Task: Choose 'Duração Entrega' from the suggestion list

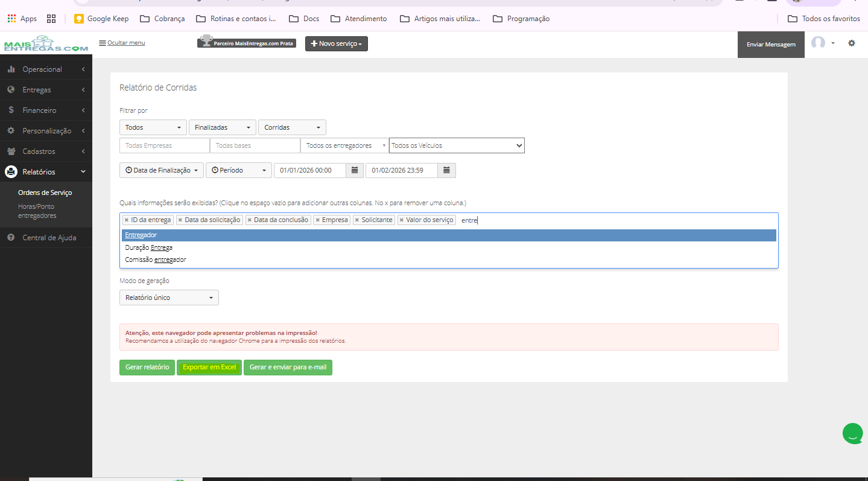Action: coord(449,247)
